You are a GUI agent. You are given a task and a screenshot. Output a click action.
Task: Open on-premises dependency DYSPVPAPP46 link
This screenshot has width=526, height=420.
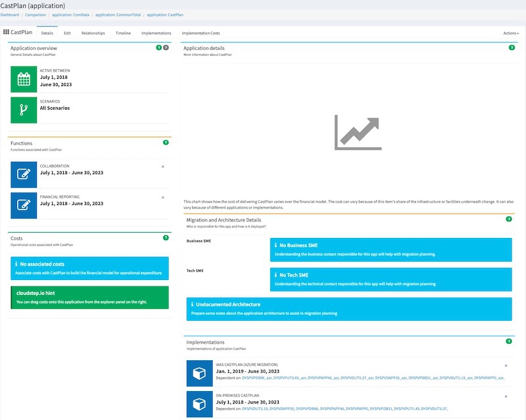pyautogui.click(x=332, y=409)
